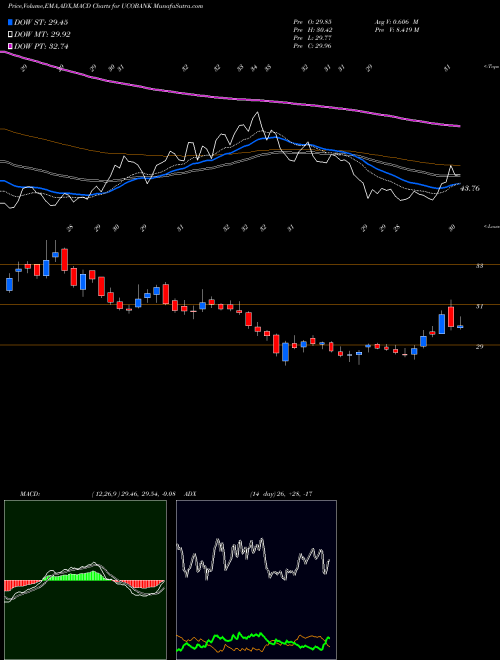The image size is (500, 660).
Task: Click the '<Lows' marker label
Action: 491,226
